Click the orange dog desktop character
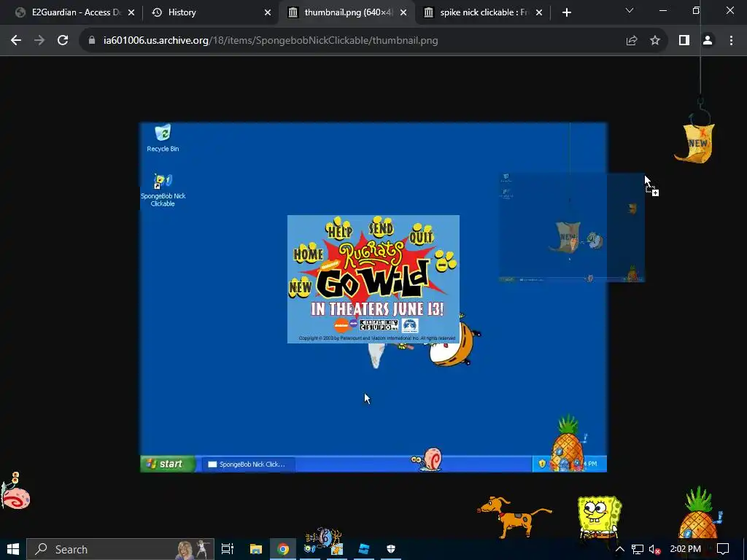The height and width of the screenshot is (560, 747). point(514,516)
